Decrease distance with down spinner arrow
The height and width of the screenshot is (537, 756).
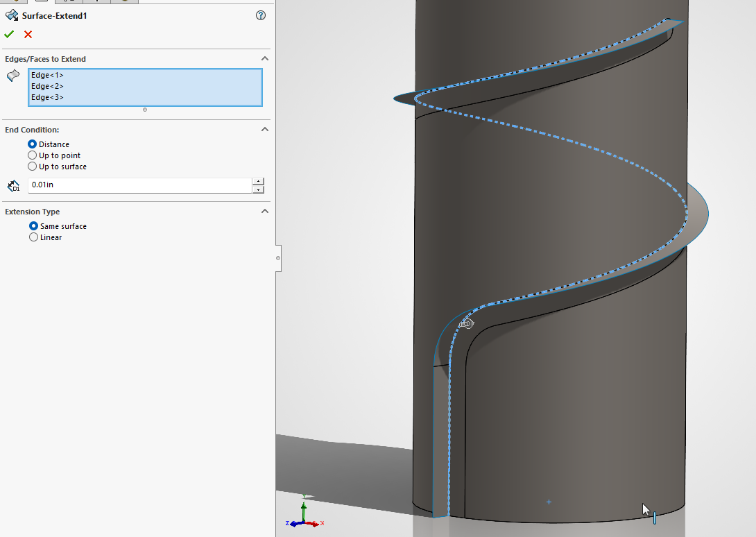[259, 189]
